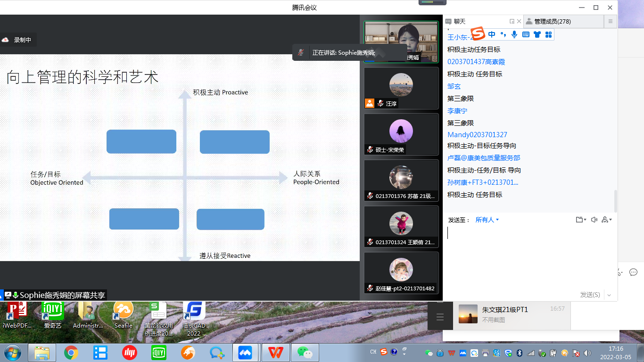Open the file folder dropdown in chat
The image size is (644, 362).
click(581, 220)
